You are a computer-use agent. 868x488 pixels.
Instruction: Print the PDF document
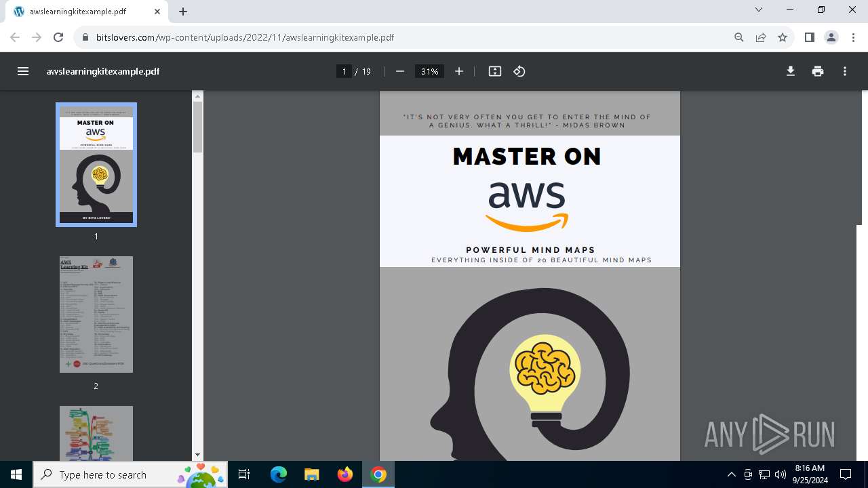818,71
